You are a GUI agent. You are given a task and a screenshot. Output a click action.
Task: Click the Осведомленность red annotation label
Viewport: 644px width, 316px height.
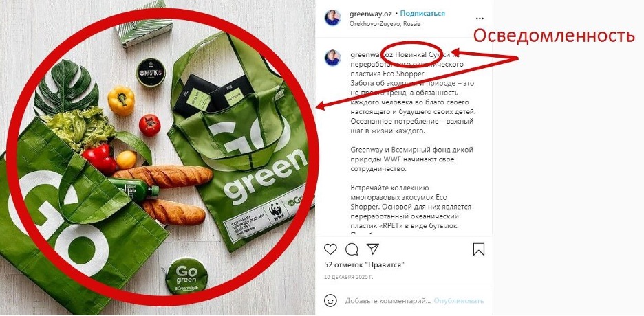554,36
